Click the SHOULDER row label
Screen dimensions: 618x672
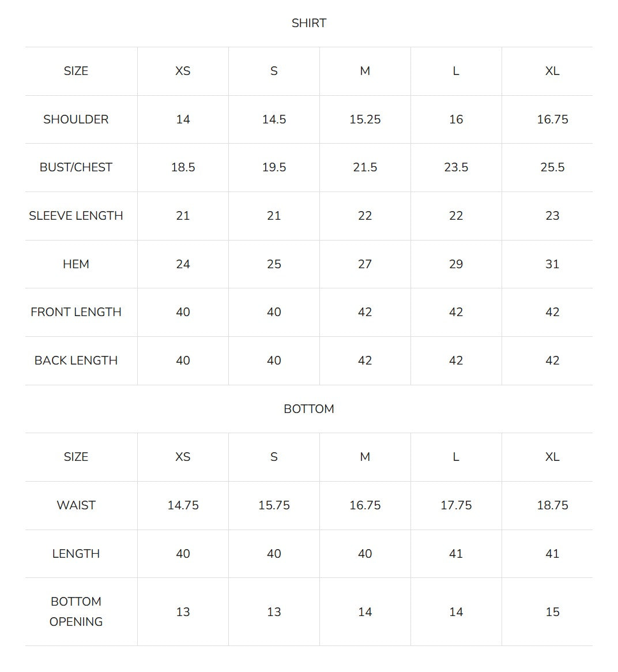76,119
